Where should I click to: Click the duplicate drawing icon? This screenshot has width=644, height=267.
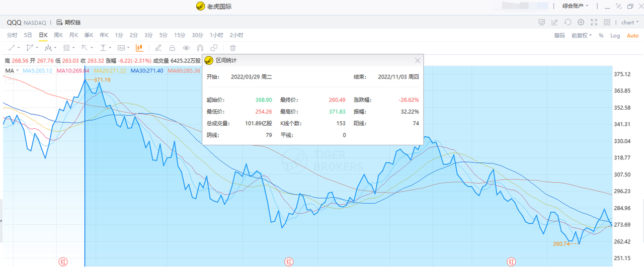click(x=214, y=48)
